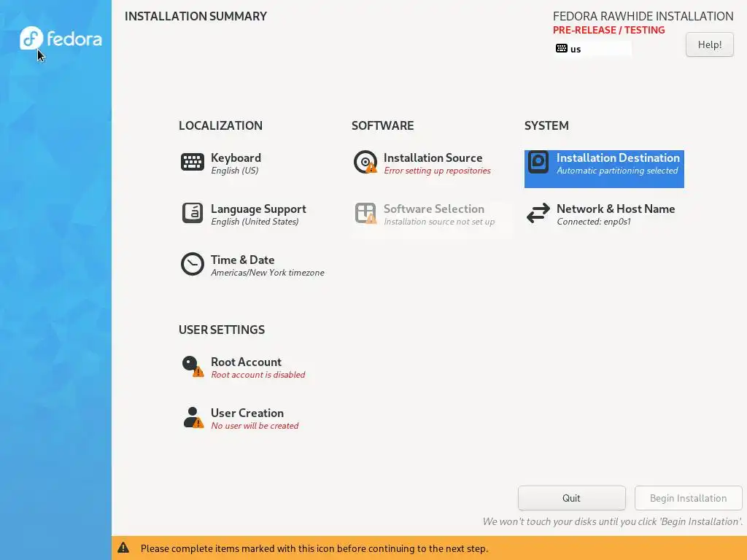Screen dimensions: 747x560
Task: Open Root Account label
Action: click(246, 362)
